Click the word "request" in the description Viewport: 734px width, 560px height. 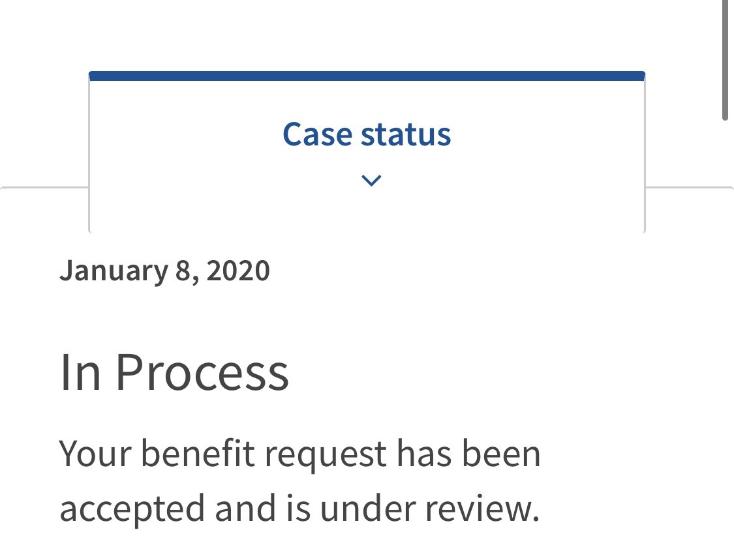tap(326, 456)
